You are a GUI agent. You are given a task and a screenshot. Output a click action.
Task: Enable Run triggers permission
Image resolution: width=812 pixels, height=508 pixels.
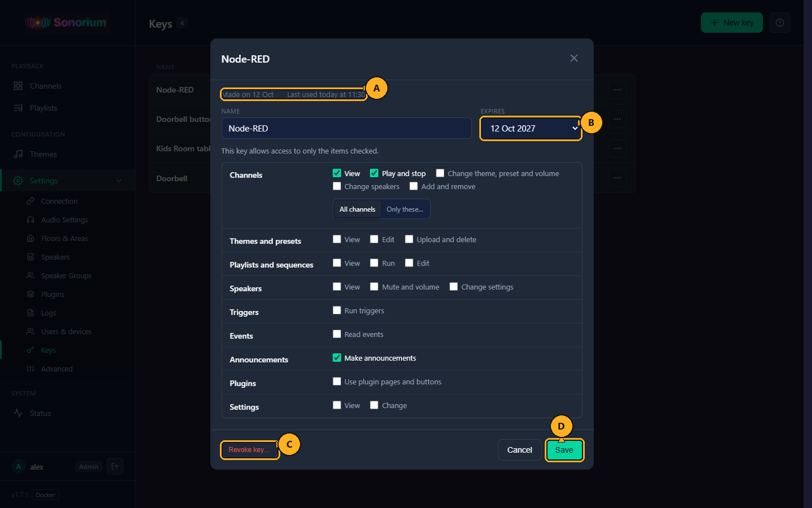pyautogui.click(x=337, y=310)
